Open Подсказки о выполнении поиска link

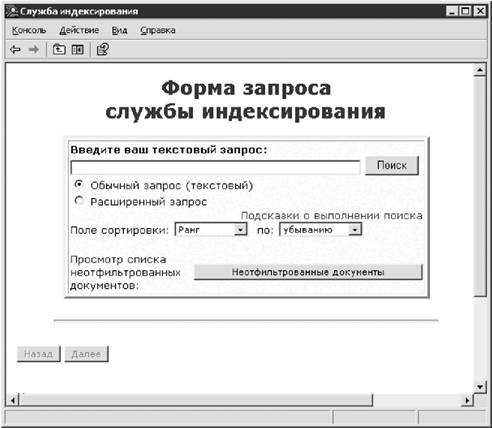(x=332, y=216)
